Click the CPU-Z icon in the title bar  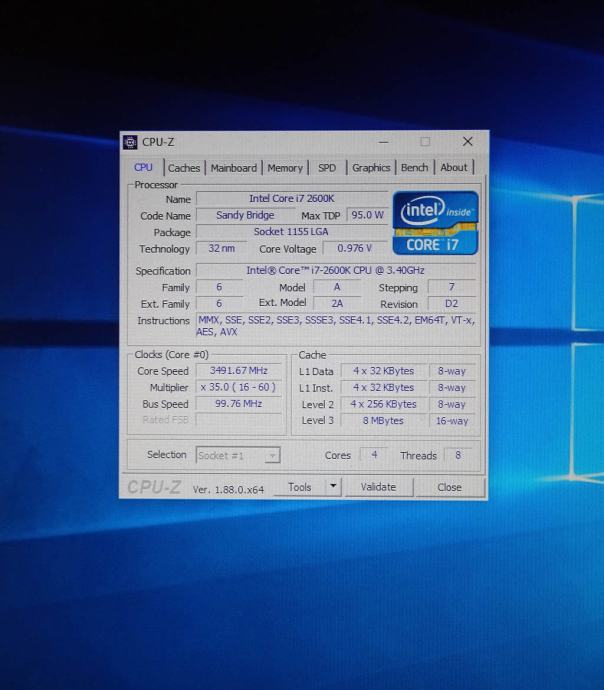[x=131, y=142]
